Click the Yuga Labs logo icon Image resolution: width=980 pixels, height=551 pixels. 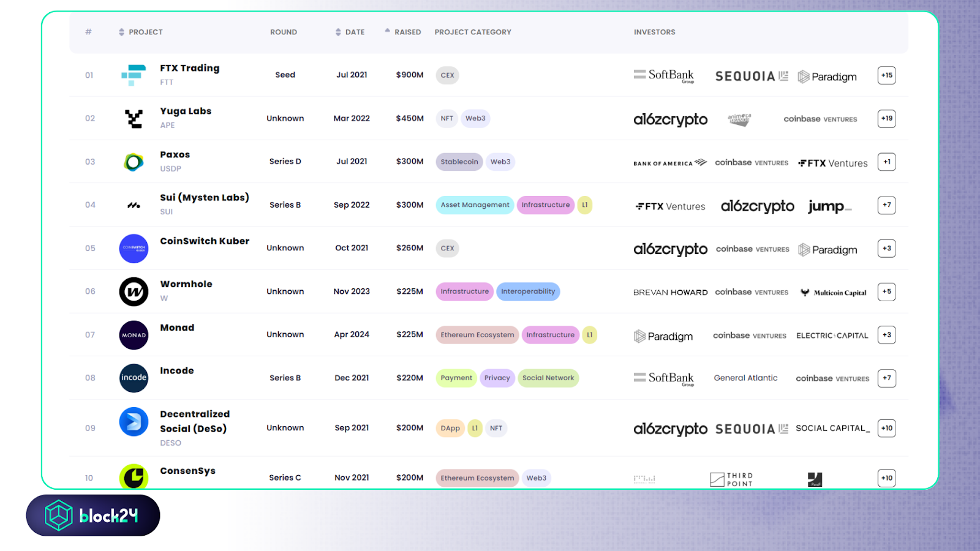(134, 119)
